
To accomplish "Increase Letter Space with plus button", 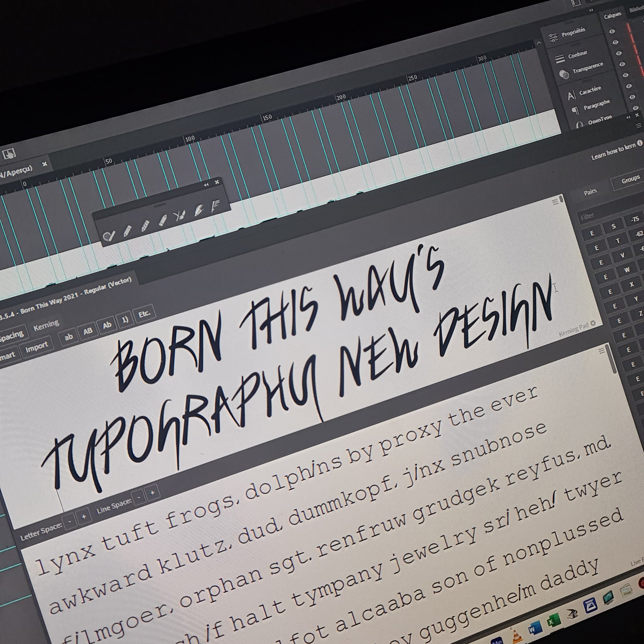I will click(83, 517).
